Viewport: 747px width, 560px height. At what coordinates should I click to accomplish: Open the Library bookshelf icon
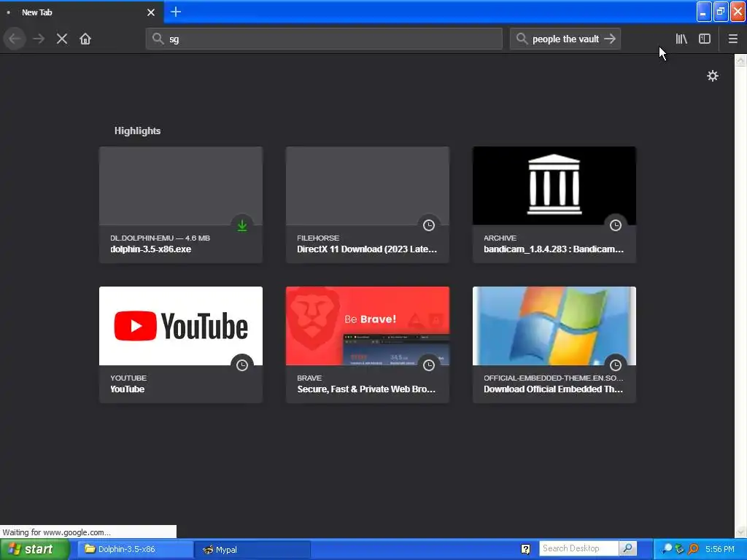click(681, 39)
